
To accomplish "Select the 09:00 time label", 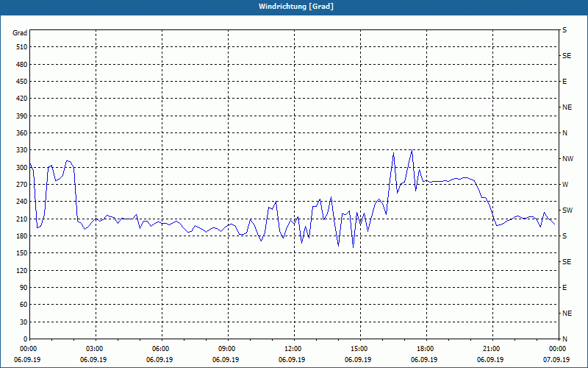I will (227, 349).
